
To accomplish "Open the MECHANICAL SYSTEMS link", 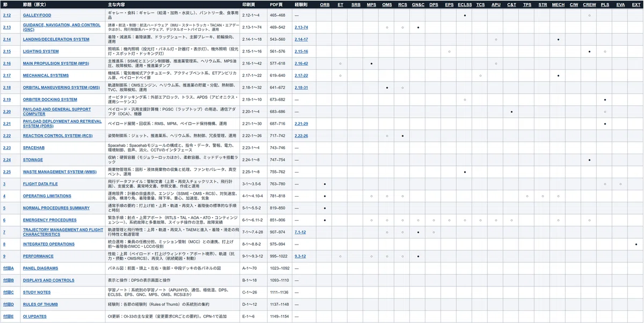I will pos(46,76).
